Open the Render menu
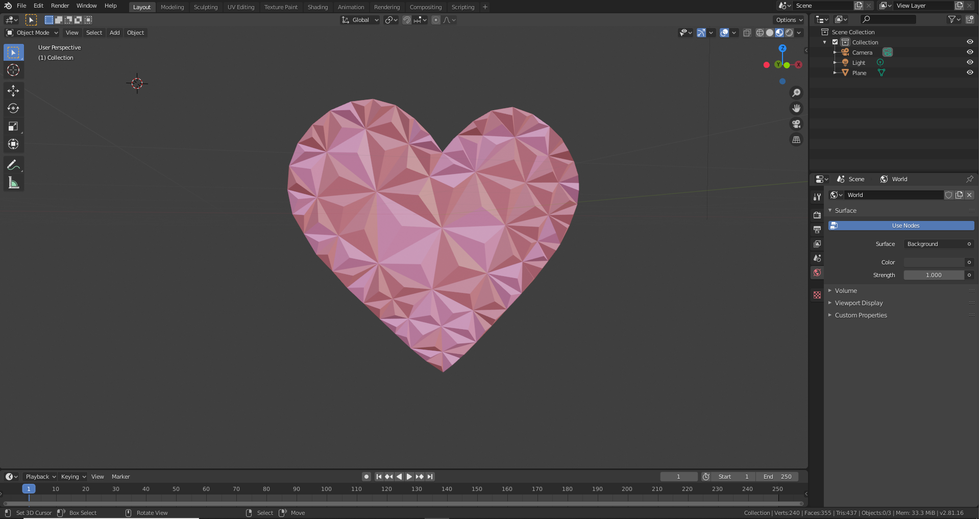980x519 pixels. [60, 6]
